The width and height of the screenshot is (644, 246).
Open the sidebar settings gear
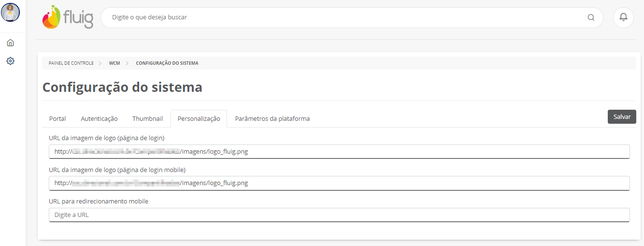pyautogui.click(x=11, y=61)
